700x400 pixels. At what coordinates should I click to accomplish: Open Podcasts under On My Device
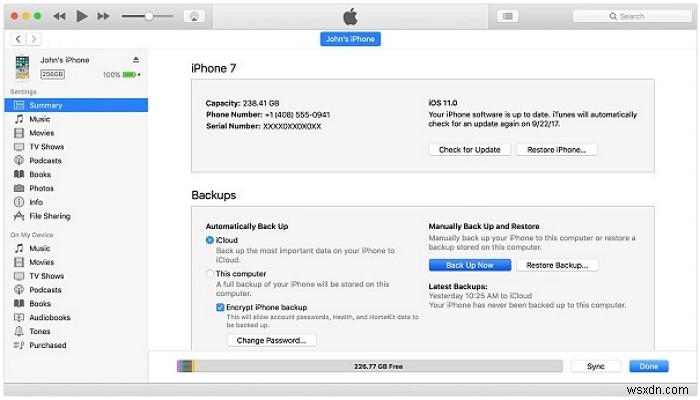click(76, 290)
